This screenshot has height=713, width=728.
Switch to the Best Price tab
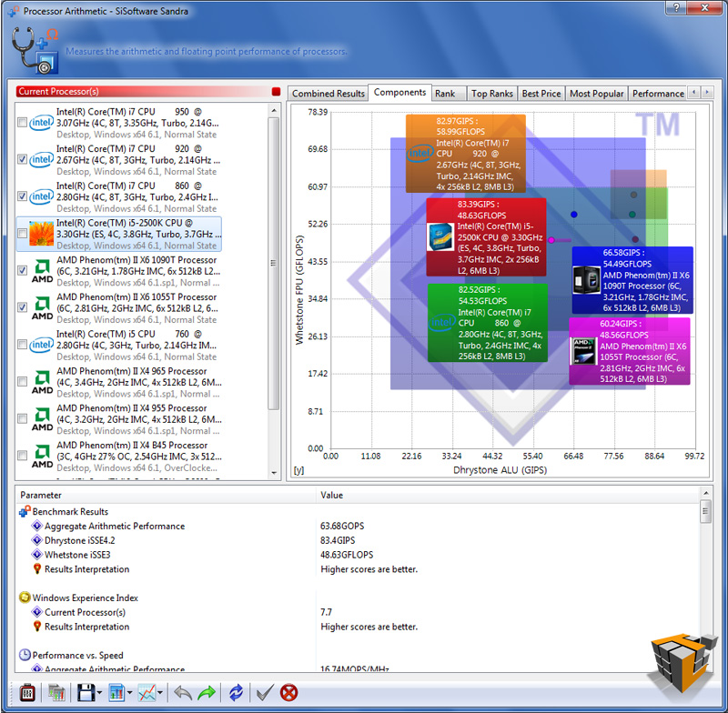pos(541,94)
